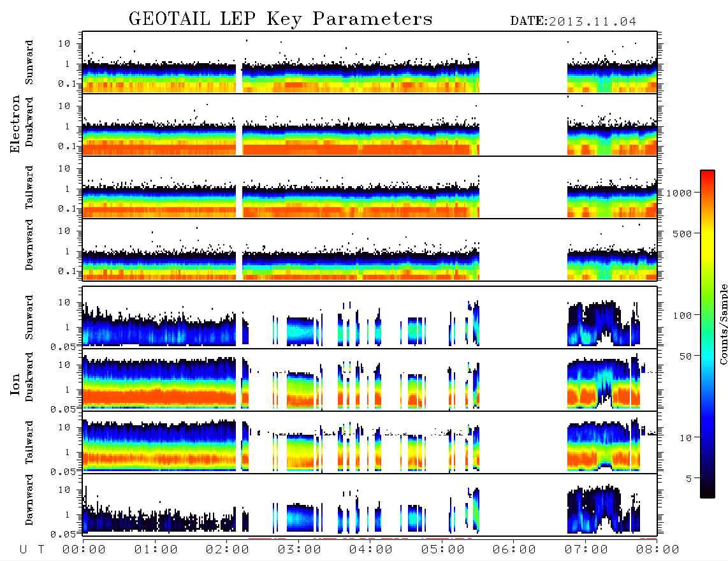Click the '06:00' time tick label

click(514, 550)
